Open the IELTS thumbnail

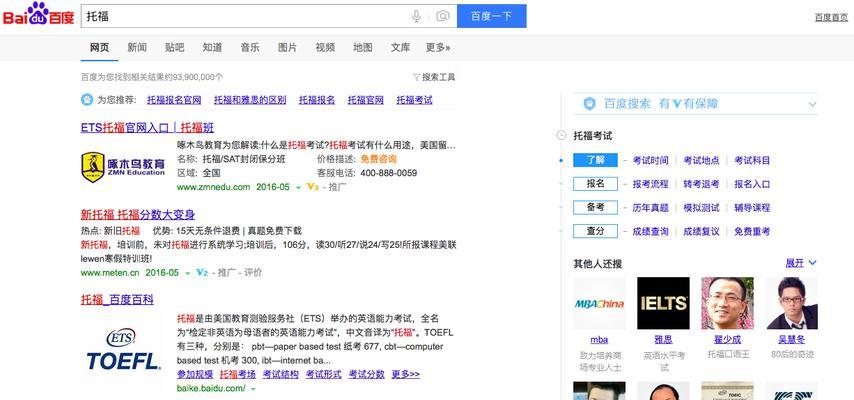(x=663, y=303)
